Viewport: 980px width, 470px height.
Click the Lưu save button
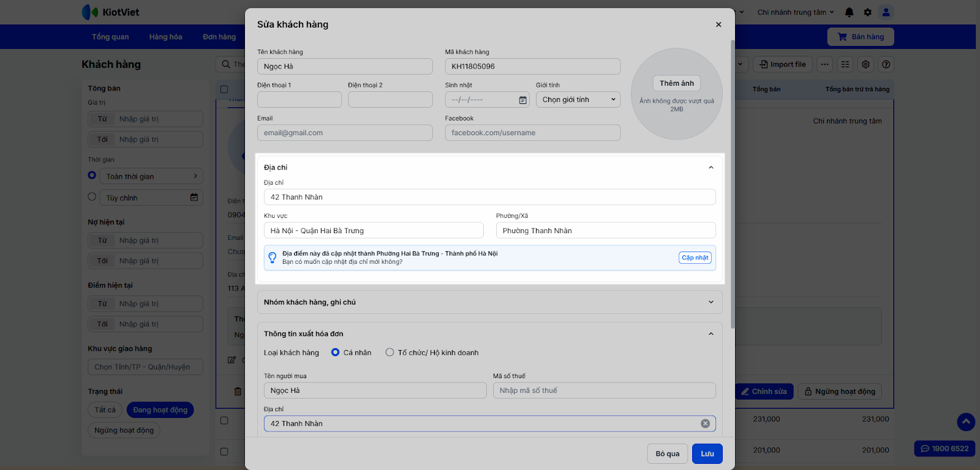(707, 453)
